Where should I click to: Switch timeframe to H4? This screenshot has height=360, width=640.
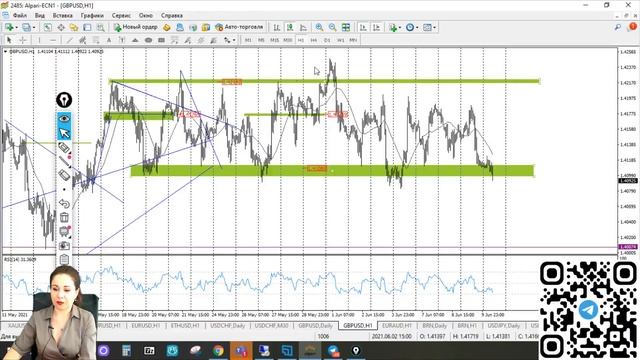point(313,40)
